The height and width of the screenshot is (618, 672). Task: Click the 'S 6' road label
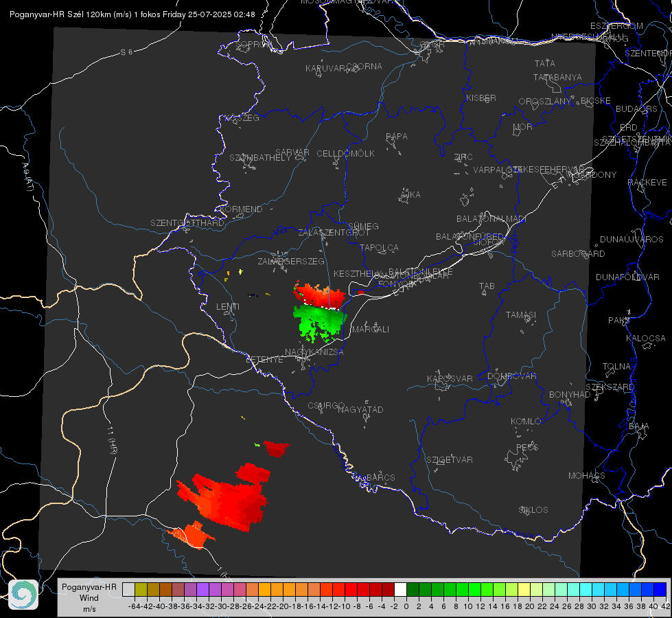[x=126, y=52]
